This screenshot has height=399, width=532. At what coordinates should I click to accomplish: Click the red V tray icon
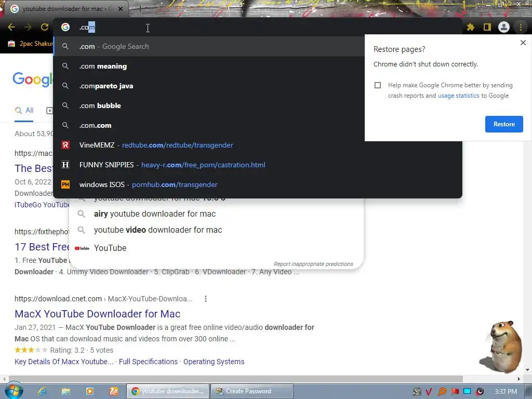(429, 392)
